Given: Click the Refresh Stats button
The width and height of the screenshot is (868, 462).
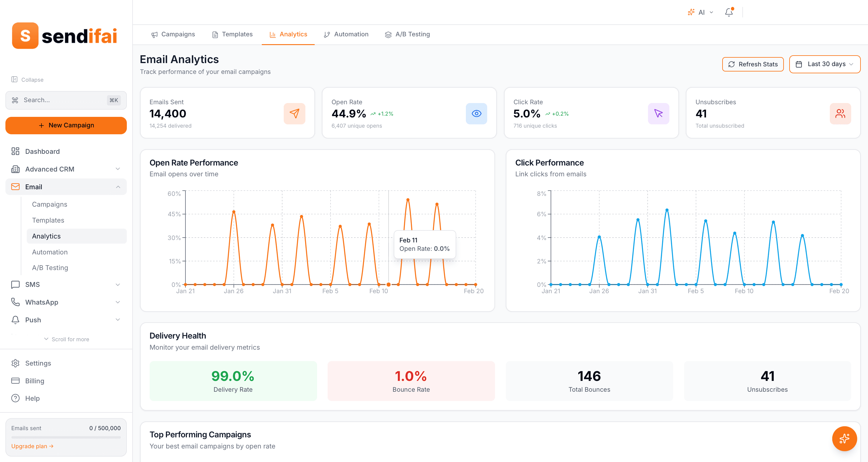Looking at the screenshot, I should click(x=753, y=64).
